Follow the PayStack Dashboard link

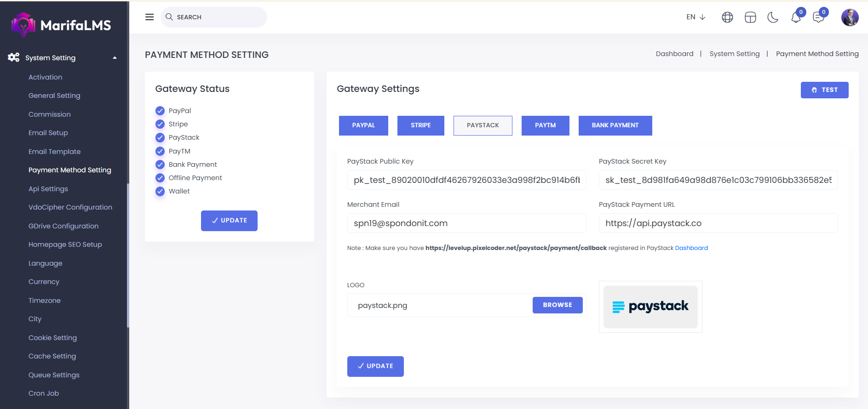pos(691,248)
